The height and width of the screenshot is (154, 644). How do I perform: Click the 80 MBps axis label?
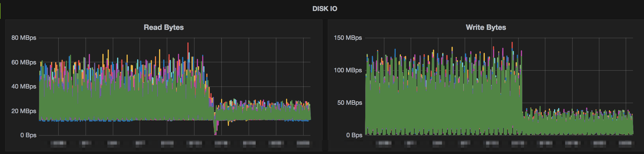(x=24, y=38)
